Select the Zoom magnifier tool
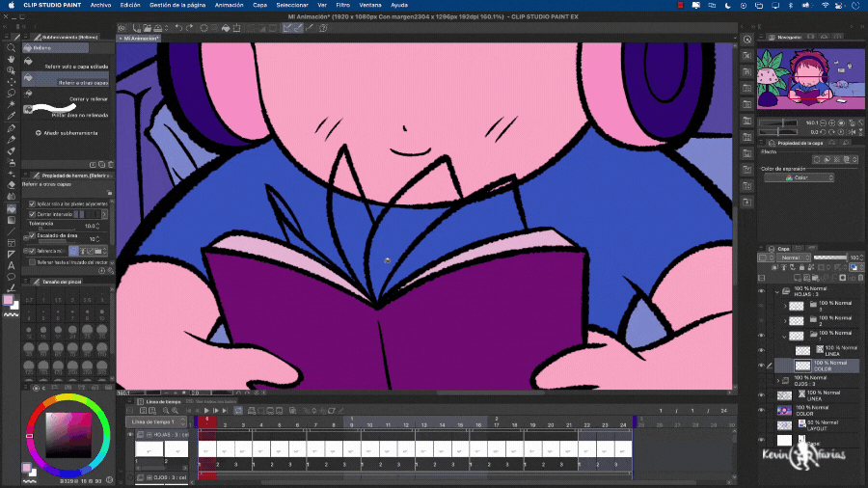The image size is (868, 488). [11, 48]
